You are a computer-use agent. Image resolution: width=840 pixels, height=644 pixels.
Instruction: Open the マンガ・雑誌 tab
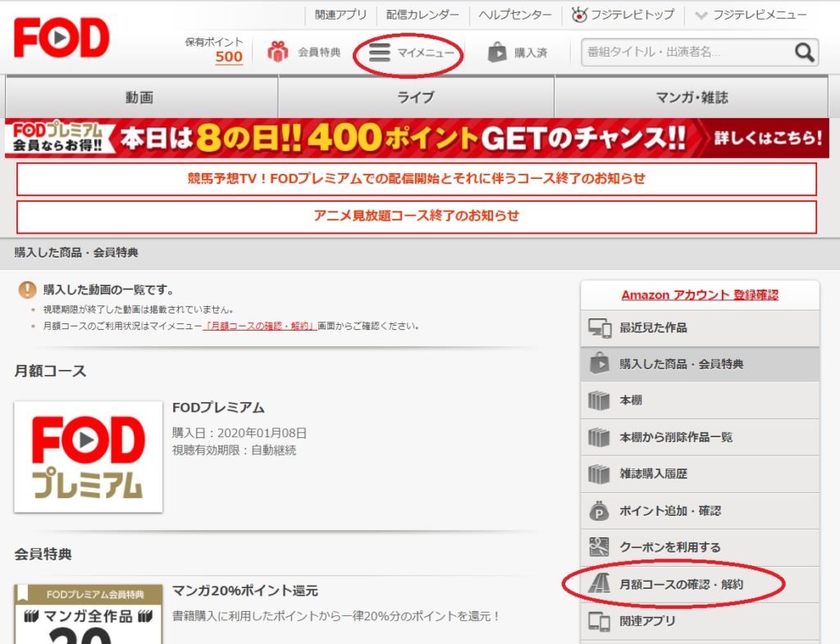(692, 97)
